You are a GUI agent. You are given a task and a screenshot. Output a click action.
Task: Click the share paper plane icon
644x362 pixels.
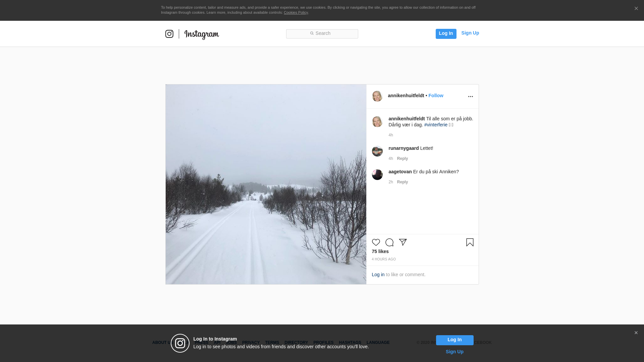click(x=403, y=242)
